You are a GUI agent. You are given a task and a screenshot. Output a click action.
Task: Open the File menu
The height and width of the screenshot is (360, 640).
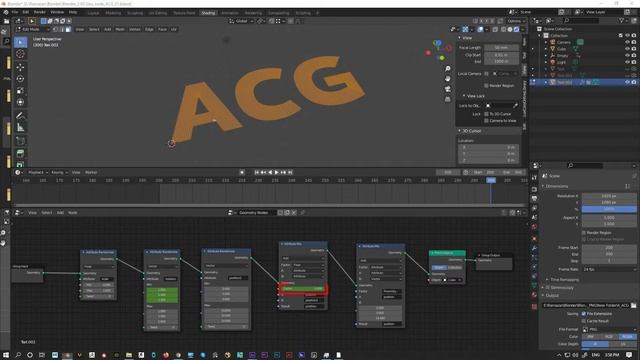coord(15,12)
